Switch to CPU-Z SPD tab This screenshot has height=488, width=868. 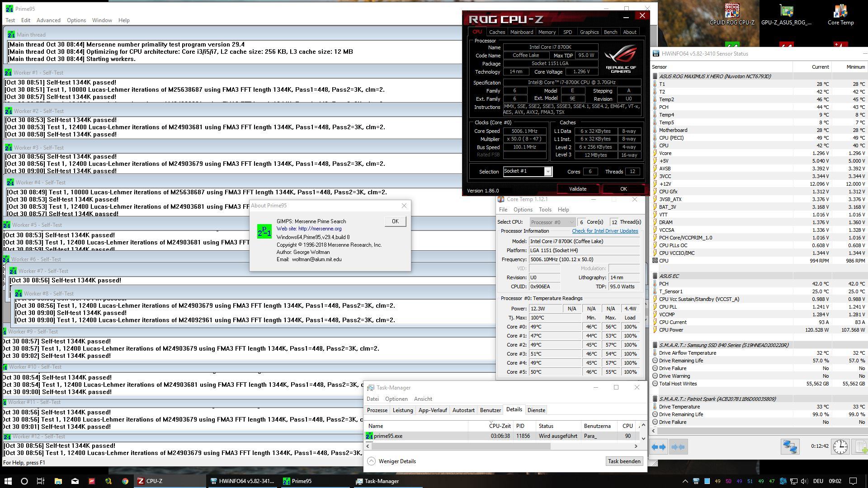pyautogui.click(x=567, y=32)
